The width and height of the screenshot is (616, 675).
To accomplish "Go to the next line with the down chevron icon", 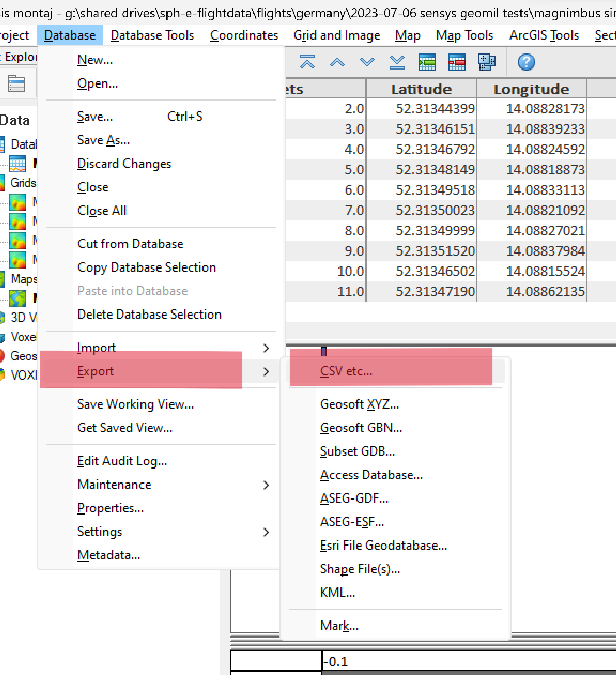I will (367, 62).
